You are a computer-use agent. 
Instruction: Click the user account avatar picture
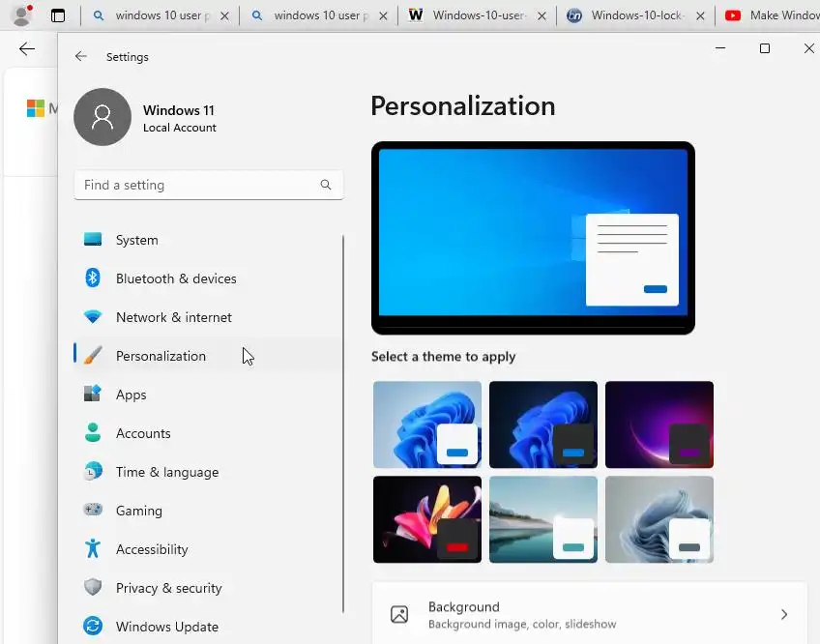pyautogui.click(x=102, y=117)
